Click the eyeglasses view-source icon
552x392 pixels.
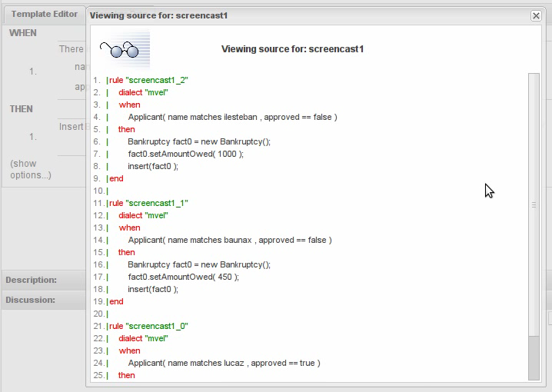point(123,50)
